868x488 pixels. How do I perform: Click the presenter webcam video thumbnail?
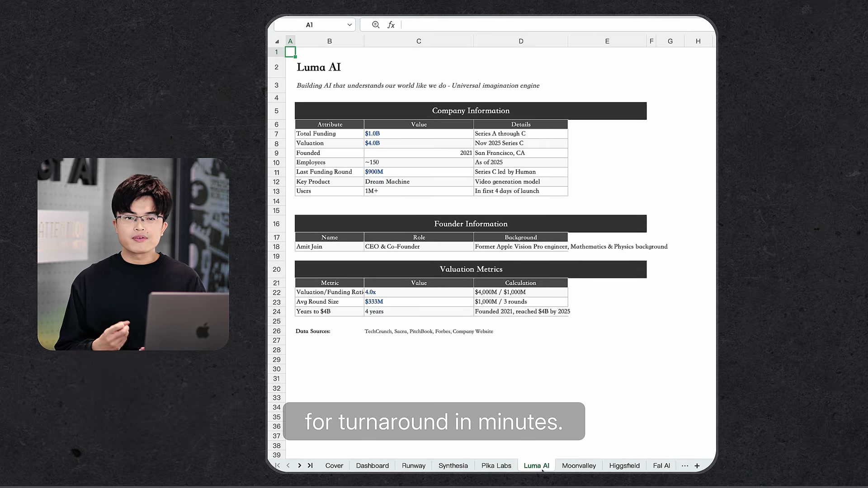tap(133, 254)
